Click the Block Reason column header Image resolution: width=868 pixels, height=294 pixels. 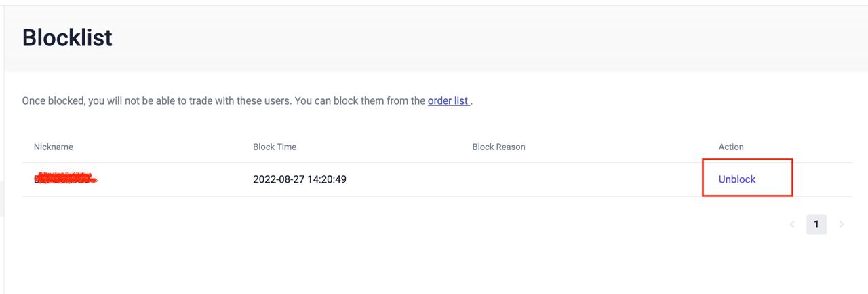[x=498, y=147]
